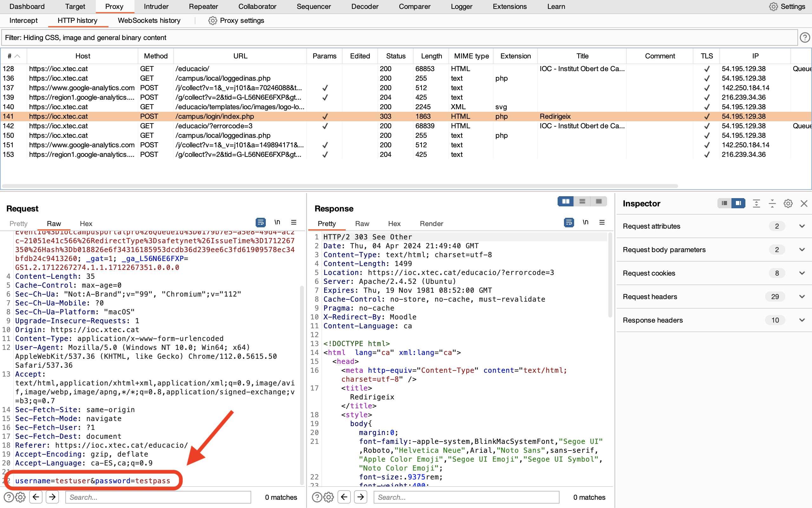
Task: Sort table by Length column header
Action: point(431,56)
